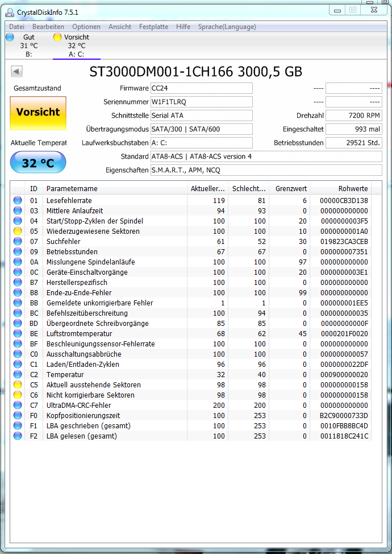Click the Firmware field CC24
392x554 pixels.
tap(202, 88)
